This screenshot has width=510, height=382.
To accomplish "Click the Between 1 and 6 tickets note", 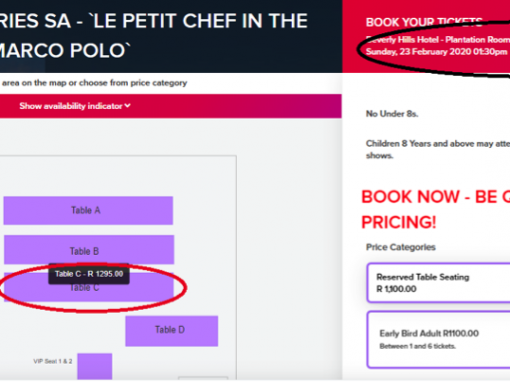I will point(417,346).
